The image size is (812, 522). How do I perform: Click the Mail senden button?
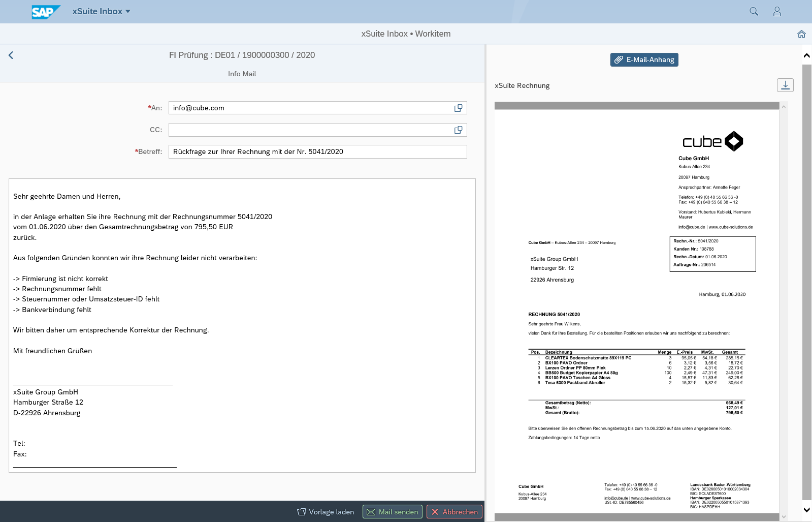(x=393, y=512)
